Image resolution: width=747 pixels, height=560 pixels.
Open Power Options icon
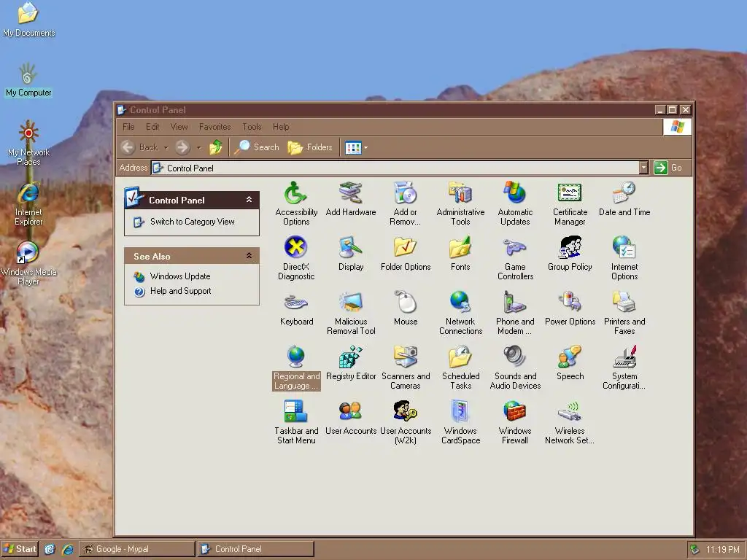click(570, 308)
